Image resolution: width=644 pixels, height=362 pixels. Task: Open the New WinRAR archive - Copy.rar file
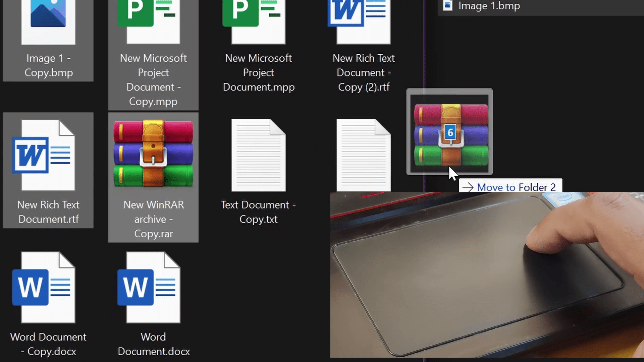pyautogui.click(x=153, y=153)
